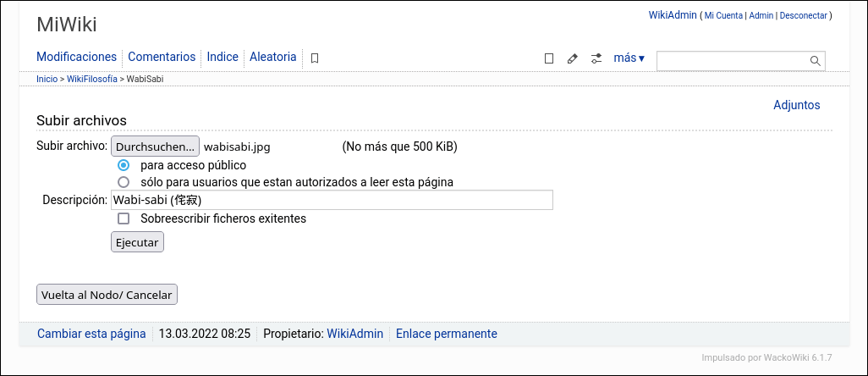Click the show page icon
The height and width of the screenshot is (376, 868).
pos(549,58)
